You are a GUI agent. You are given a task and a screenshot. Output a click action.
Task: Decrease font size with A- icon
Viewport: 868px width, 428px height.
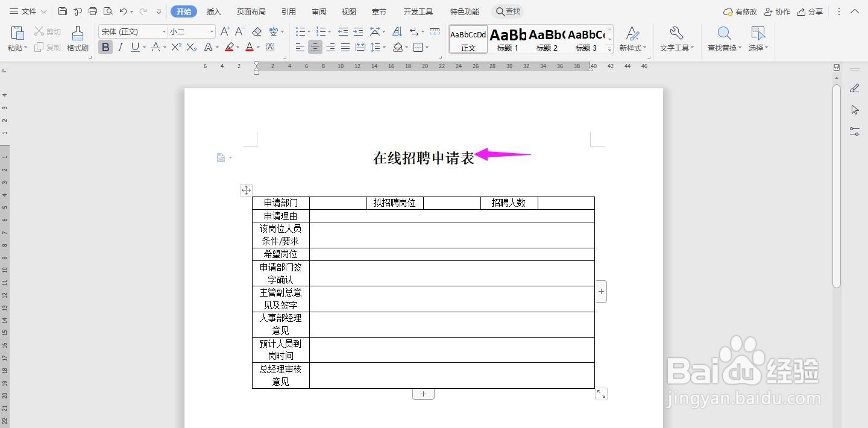point(239,31)
